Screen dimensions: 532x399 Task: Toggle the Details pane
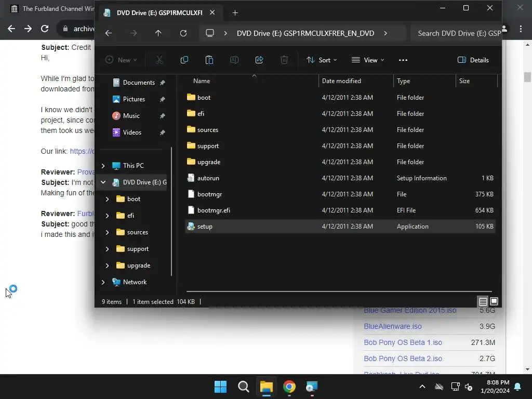(473, 60)
